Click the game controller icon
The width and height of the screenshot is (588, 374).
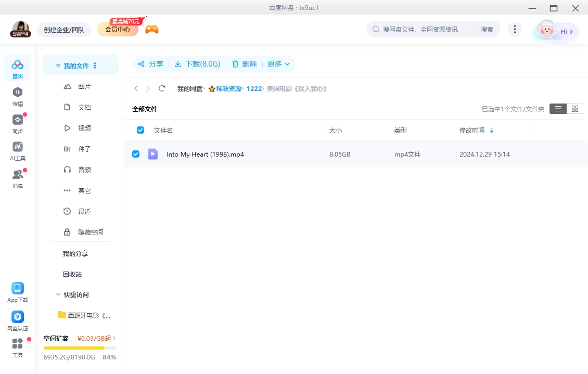point(151,29)
